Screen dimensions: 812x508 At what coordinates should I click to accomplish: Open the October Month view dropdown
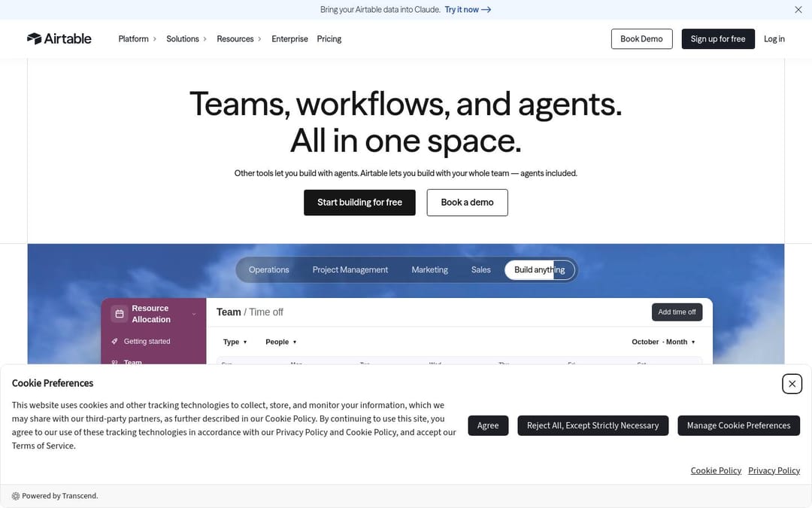click(663, 342)
